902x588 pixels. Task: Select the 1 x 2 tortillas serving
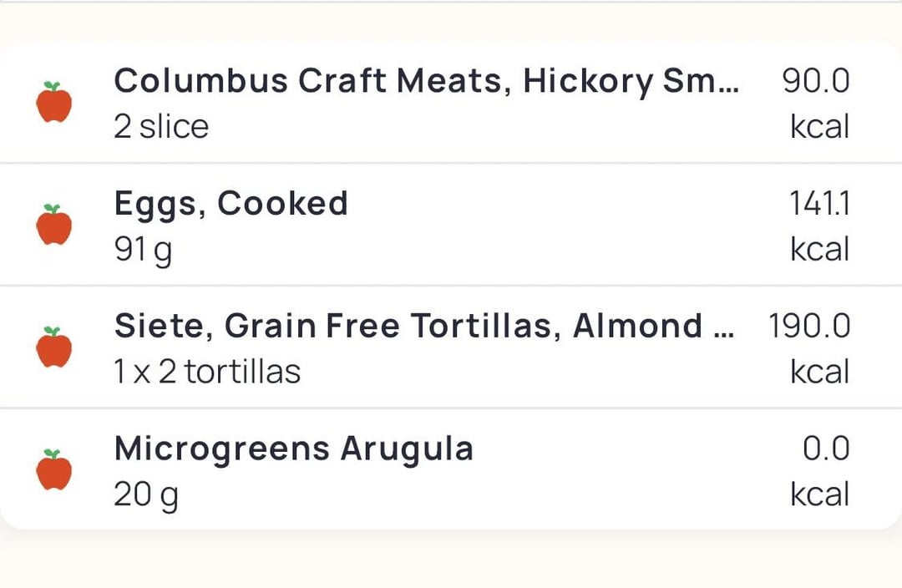pos(207,372)
